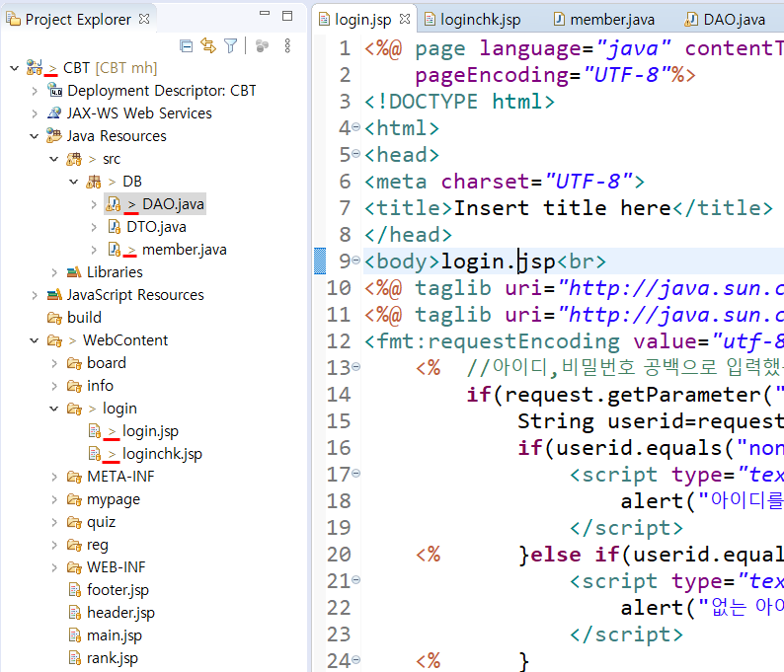Screen dimensions: 784x672
Task: Click the JavaScript Resources icon
Action: point(54,295)
